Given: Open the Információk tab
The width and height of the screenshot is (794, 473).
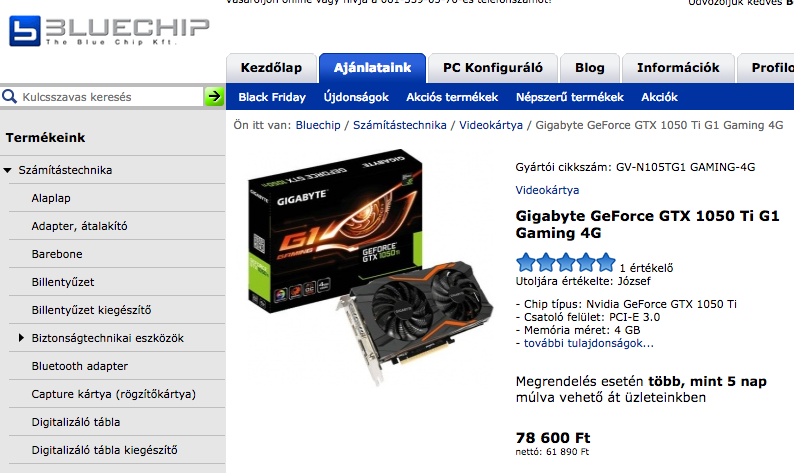Looking at the screenshot, I should (x=678, y=68).
